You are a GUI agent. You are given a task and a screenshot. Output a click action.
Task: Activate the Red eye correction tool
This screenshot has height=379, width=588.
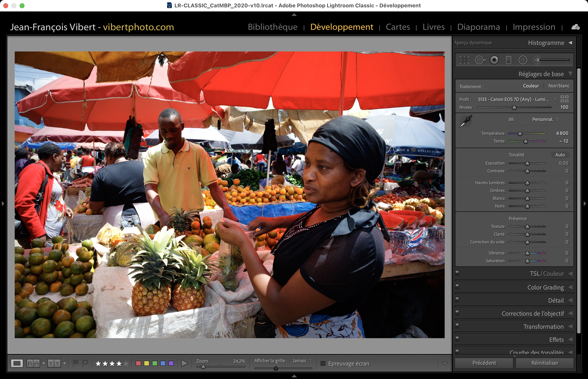tap(494, 60)
